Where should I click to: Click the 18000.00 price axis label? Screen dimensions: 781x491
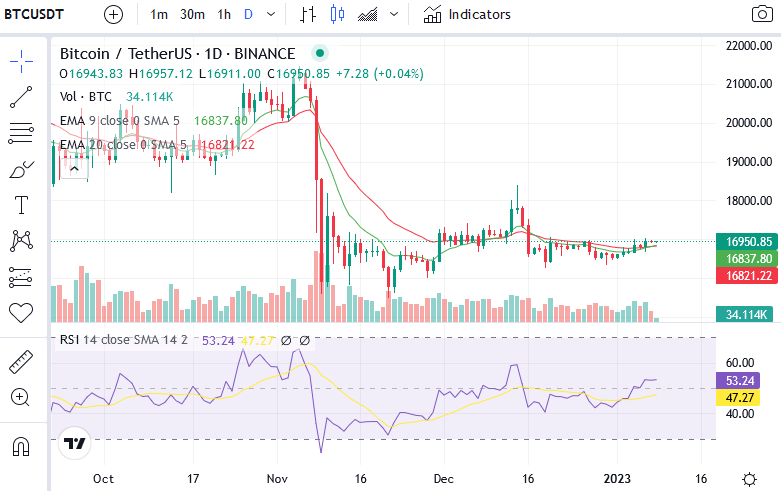pos(749,201)
